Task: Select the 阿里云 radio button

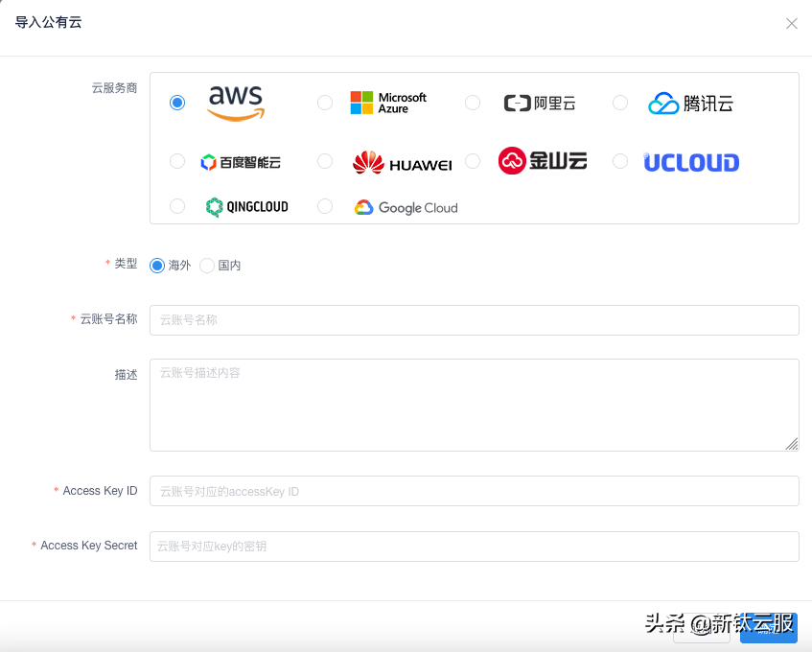Action: point(473,103)
